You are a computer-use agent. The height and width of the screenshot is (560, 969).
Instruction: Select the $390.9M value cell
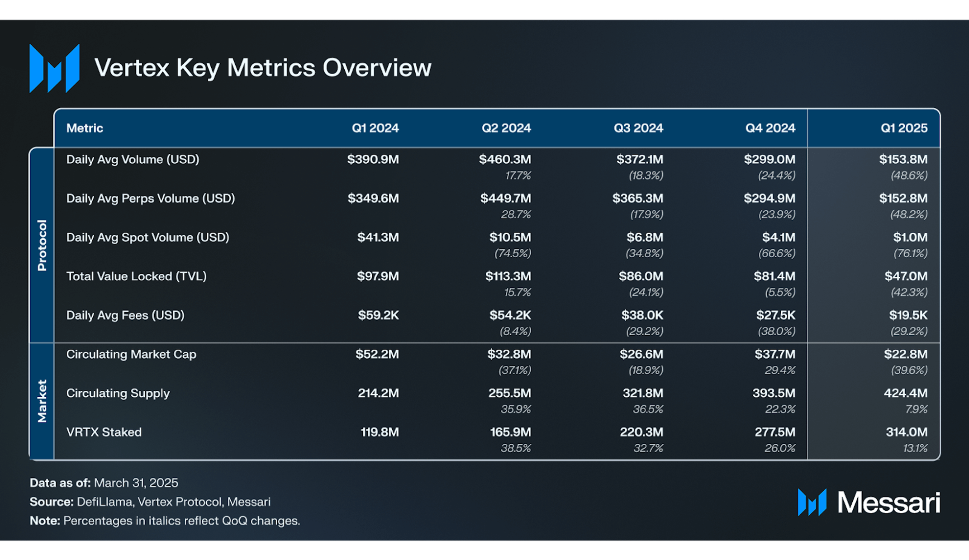373,159
